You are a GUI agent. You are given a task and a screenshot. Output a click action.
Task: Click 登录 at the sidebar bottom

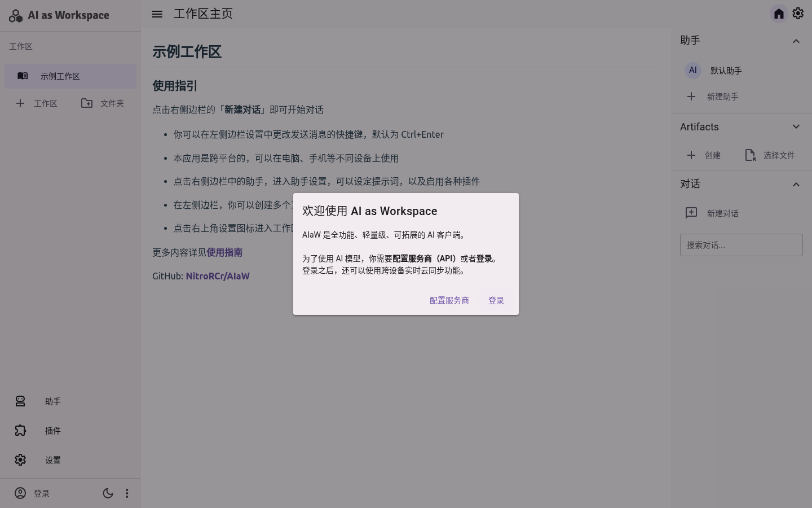tap(42, 493)
